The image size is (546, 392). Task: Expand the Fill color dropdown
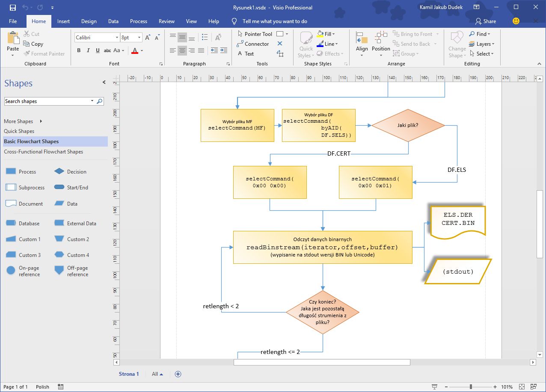click(x=333, y=34)
